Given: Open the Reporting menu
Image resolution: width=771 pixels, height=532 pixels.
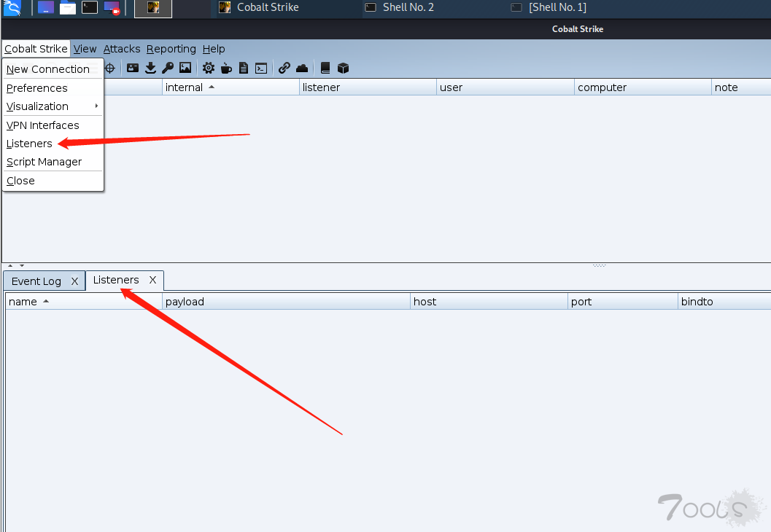Looking at the screenshot, I should coord(171,49).
